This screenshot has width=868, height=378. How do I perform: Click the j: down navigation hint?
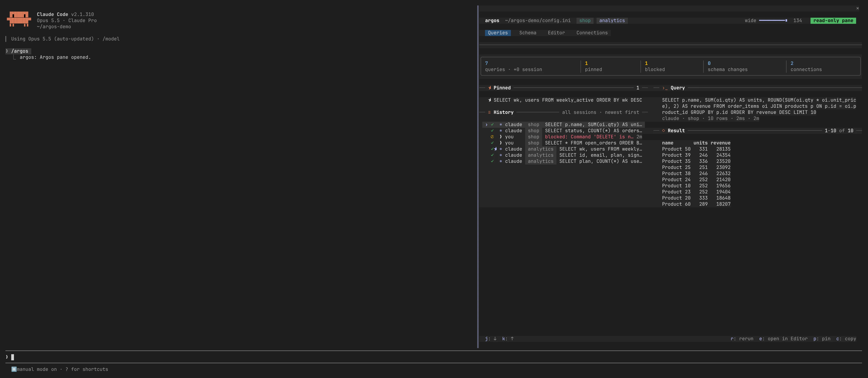click(x=491, y=339)
